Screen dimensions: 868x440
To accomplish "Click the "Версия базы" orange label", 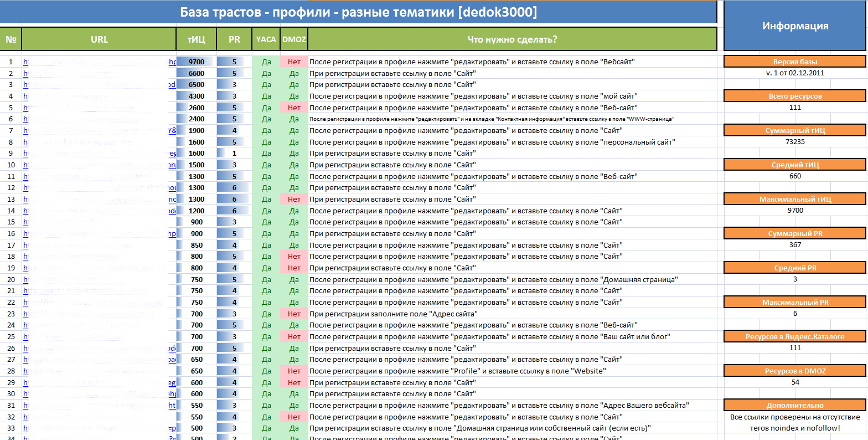I will [x=795, y=62].
